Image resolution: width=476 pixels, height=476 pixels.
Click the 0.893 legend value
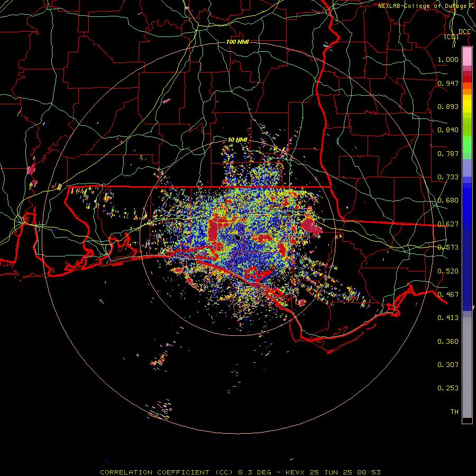(448, 106)
